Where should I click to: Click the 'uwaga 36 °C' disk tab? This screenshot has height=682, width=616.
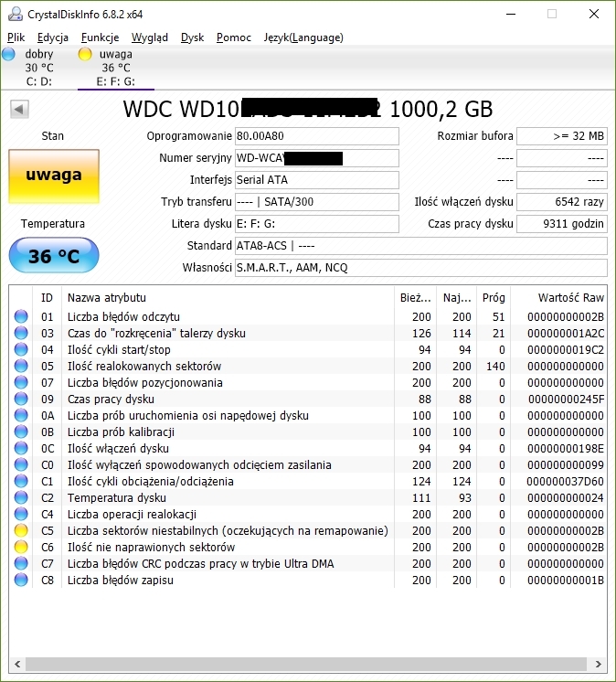coord(116,68)
